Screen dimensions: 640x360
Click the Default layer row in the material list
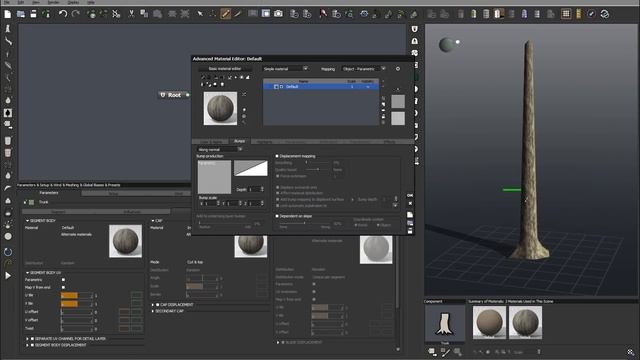[321, 87]
